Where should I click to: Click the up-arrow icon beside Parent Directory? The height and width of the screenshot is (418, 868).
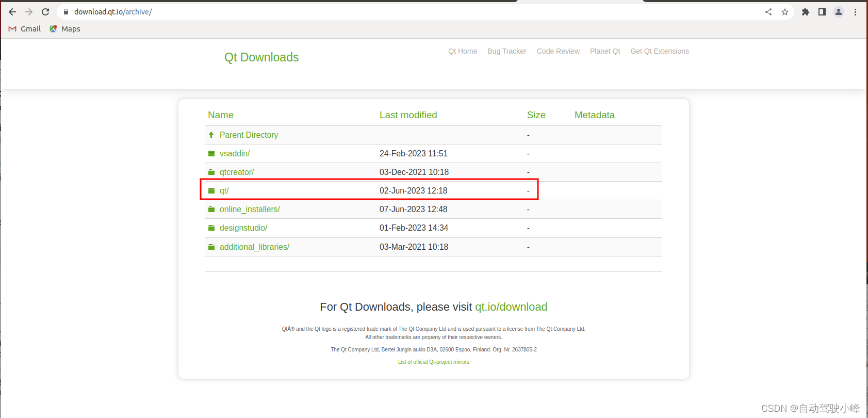tap(211, 135)
